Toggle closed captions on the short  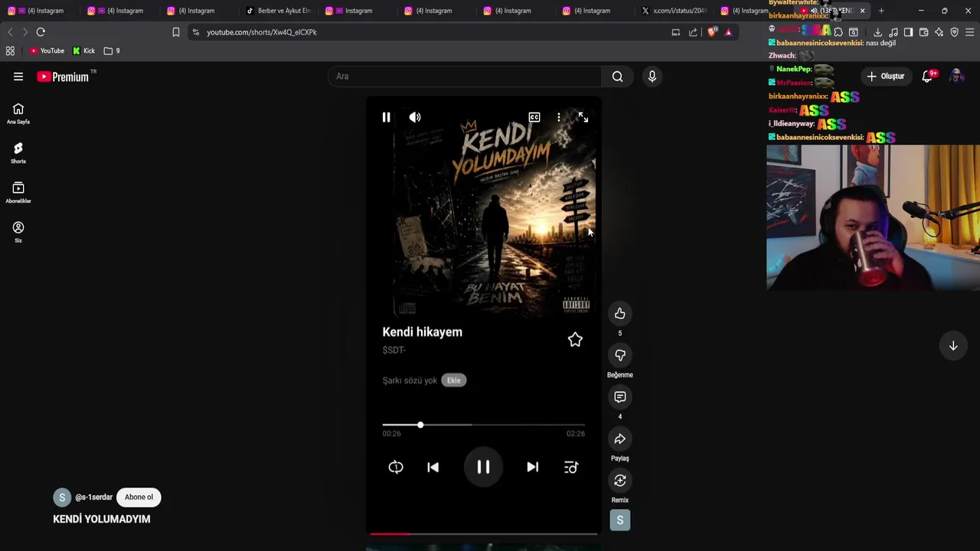coord(534,117)
